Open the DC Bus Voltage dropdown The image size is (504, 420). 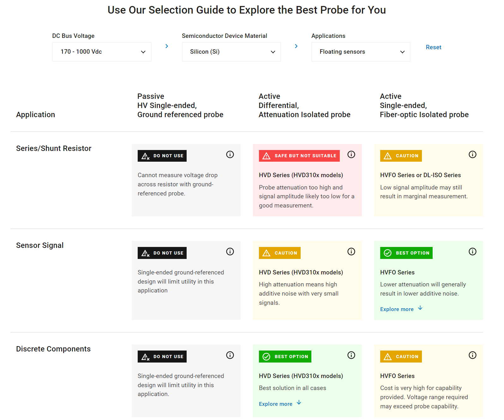102,52
